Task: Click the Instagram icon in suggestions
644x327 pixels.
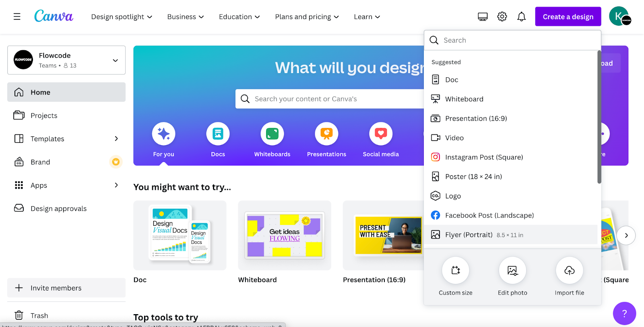Action: [x=436, y=157]
